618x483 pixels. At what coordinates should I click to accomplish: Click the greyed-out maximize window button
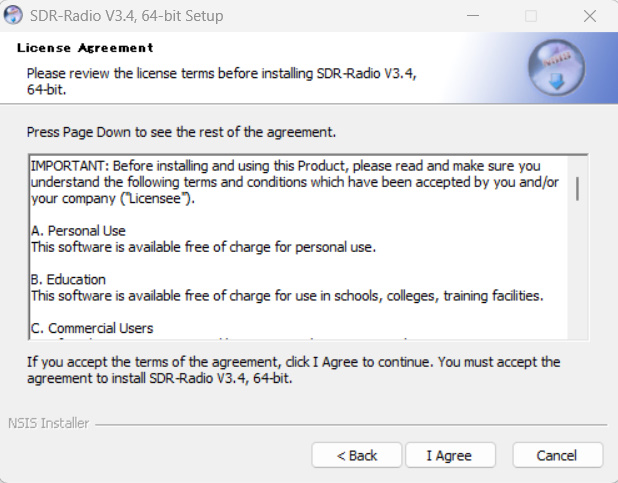[x=531, y=16]
